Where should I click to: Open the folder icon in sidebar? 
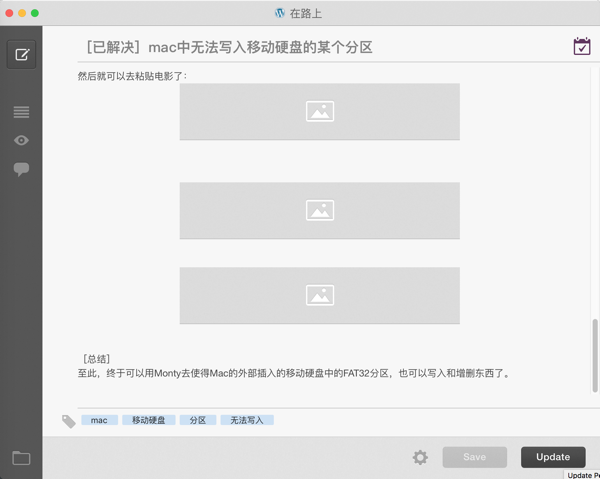pyautogui.click(x=21, y=458)
